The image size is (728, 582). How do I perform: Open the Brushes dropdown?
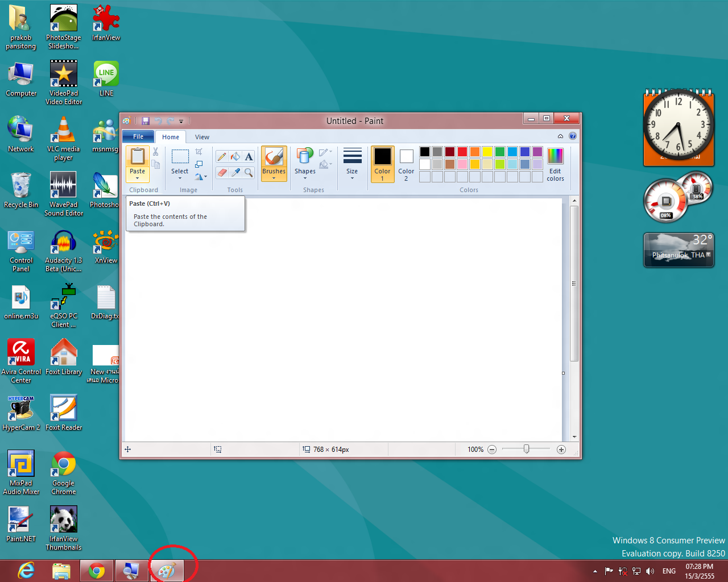[274, 164]
